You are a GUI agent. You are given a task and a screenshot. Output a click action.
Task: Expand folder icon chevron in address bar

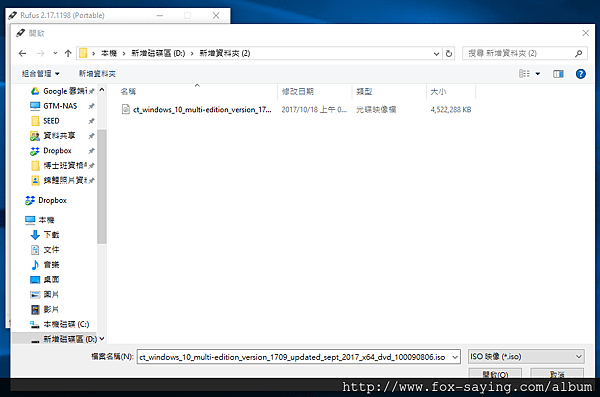93,54
